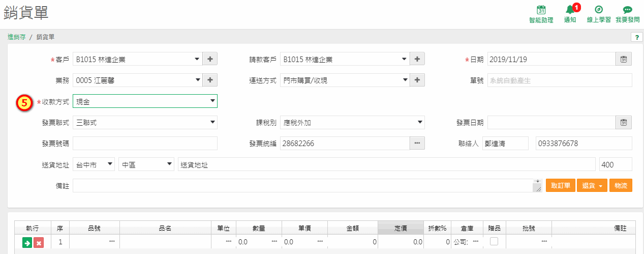Click the 折數% column header

(x=437, y=228)
